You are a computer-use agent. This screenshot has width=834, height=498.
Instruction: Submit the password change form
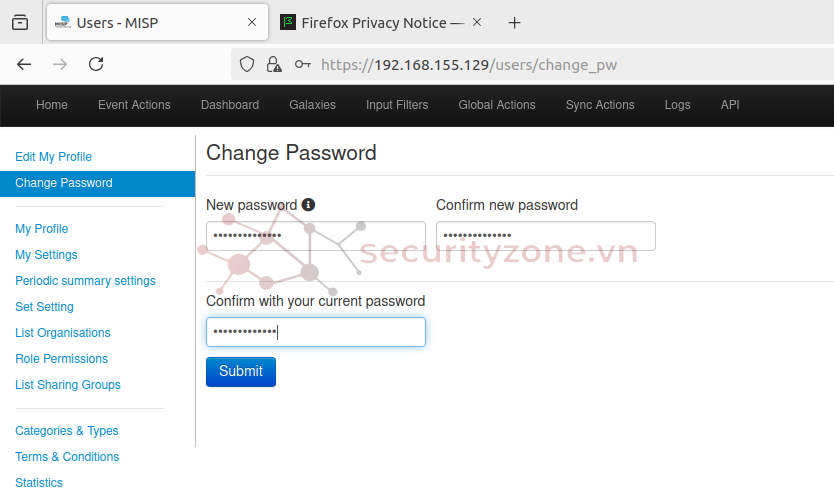[241, 371]
